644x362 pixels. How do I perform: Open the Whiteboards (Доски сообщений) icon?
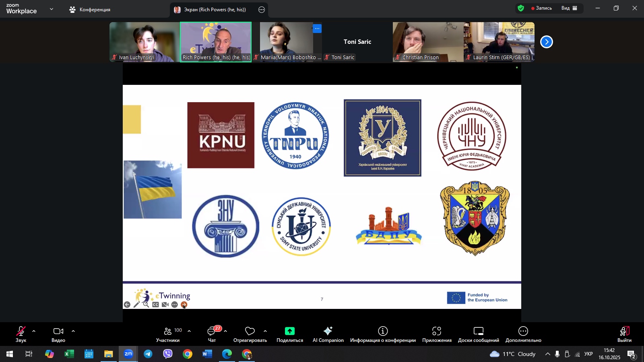(x=478, y=331)
